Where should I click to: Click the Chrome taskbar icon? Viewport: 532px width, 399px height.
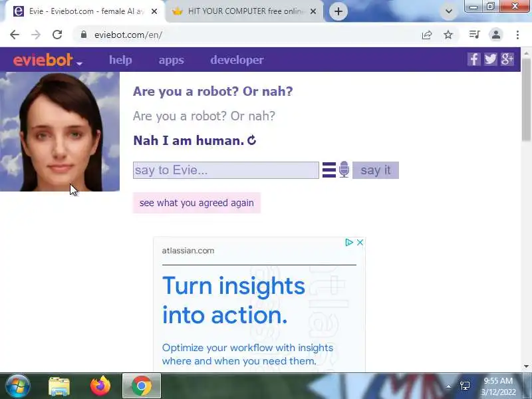(x=142, y=386)
